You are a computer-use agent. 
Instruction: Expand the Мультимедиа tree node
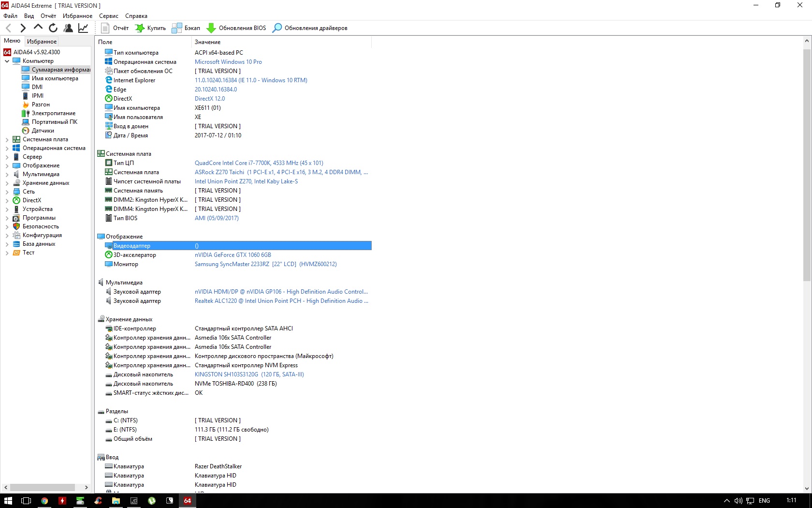(x=7, y=174)
